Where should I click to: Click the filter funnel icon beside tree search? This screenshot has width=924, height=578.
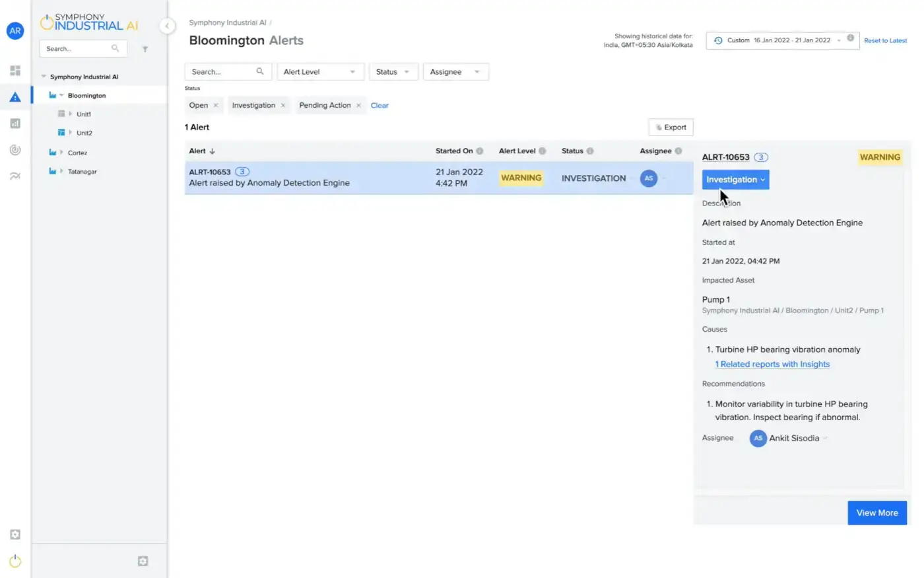point(145,49)
